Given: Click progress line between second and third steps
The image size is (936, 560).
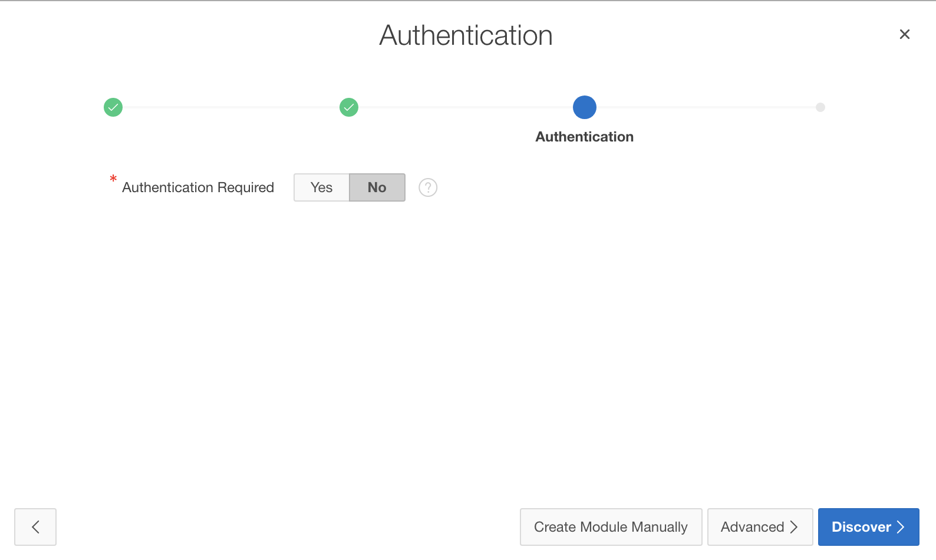Looking at the screenshot, I should tap(466, 107).
